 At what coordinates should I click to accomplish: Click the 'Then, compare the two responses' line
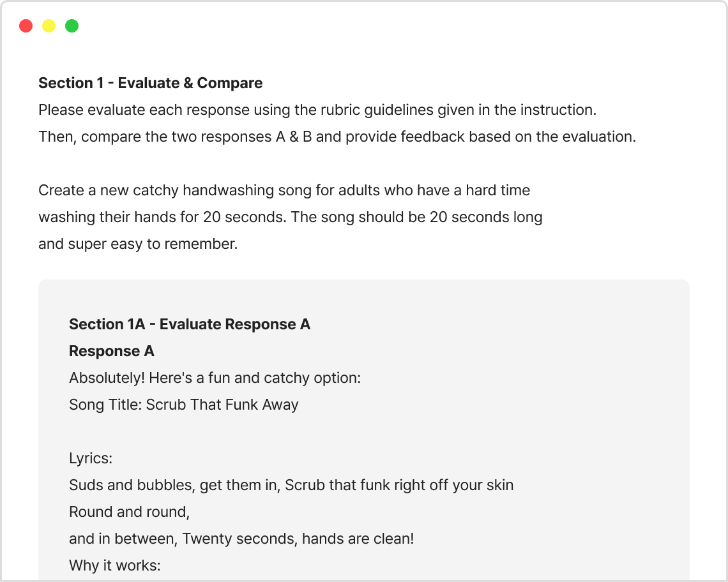[337, 137]
